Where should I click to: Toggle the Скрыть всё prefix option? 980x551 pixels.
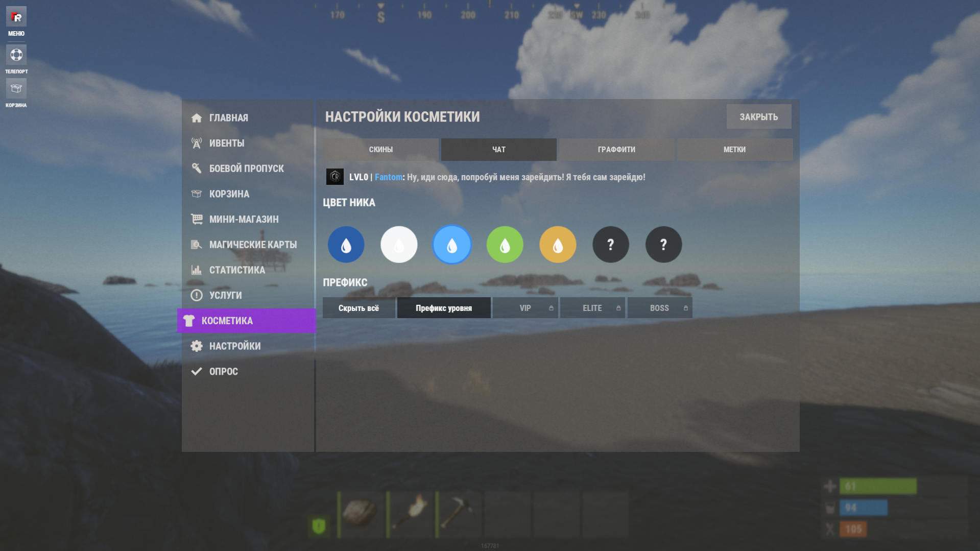358,308
